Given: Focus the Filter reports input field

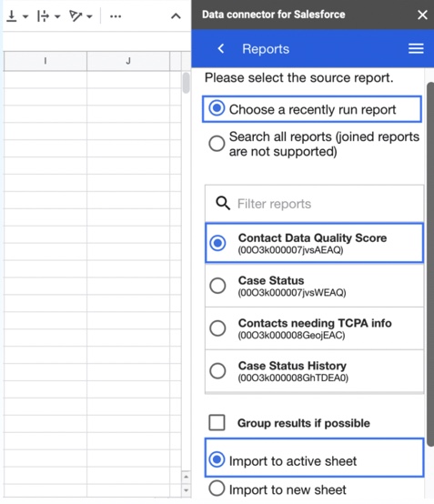Looking at the screenshot, I should coord(314,204).
